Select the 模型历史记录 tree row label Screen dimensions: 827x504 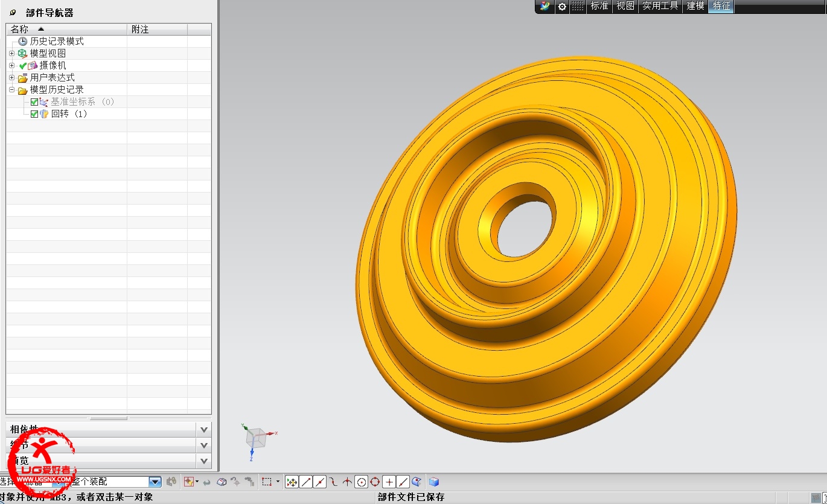point(57,89)
